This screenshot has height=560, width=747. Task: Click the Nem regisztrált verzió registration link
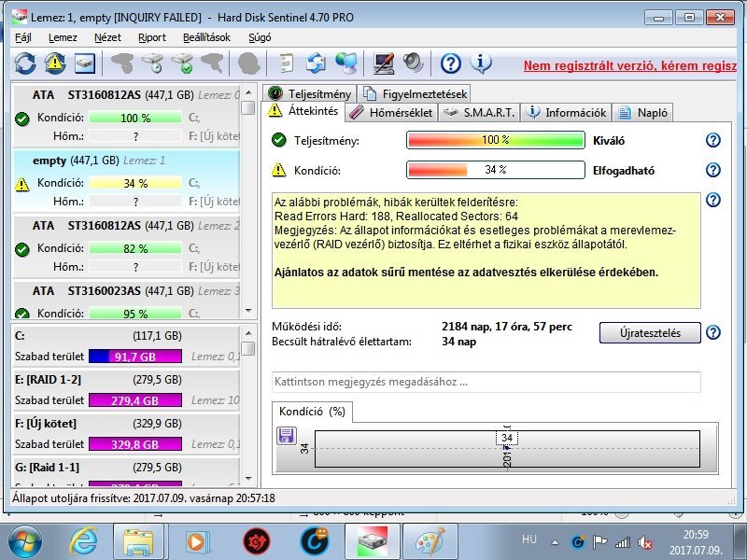click(x=629, y=65)
